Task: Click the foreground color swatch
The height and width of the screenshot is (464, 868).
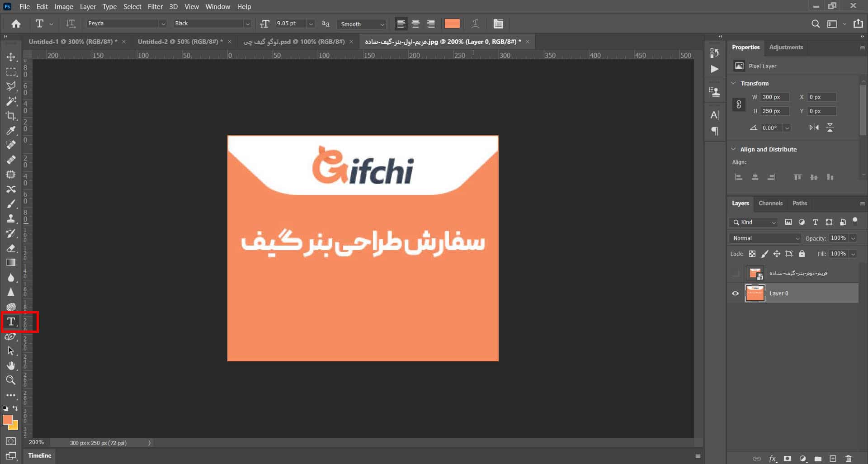Action: coord(8,420)
